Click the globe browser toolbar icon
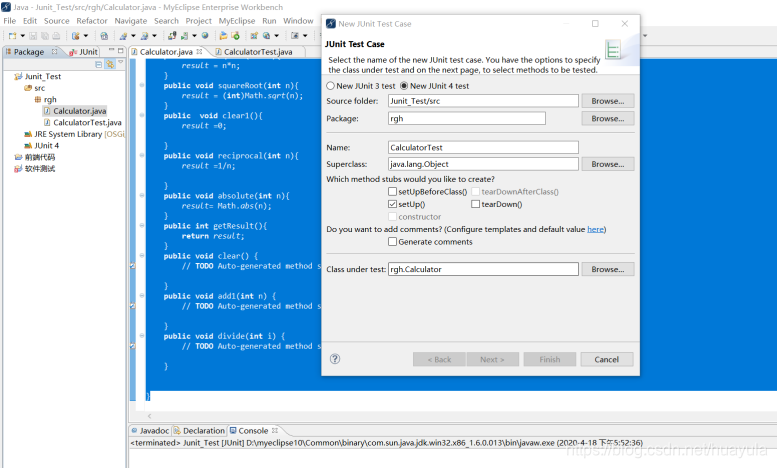The height and width of the screenshot is (468, 777). point(205,36)
